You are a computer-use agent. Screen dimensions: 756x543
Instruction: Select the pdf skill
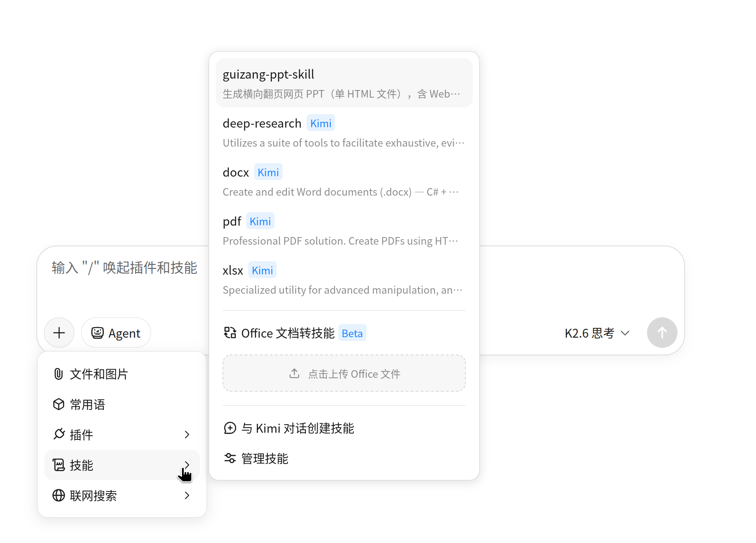point(344,230)
